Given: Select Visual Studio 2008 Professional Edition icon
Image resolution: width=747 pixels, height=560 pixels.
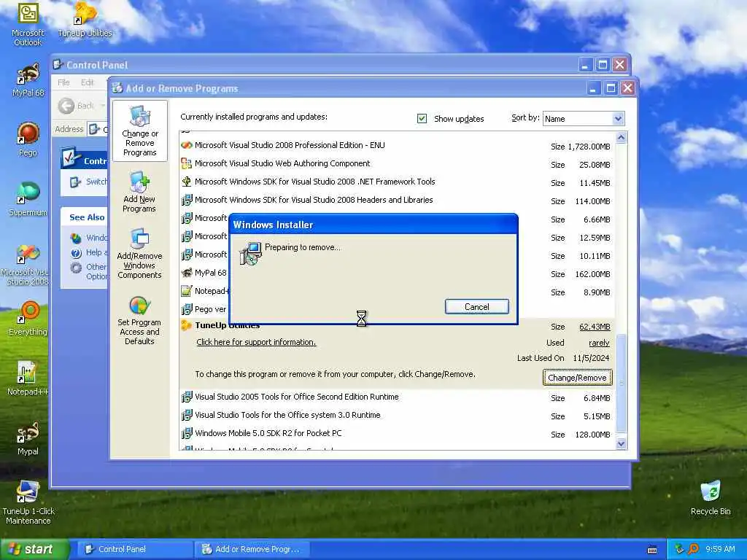Looking at the screenshot, I should pyautogui.click(x=187, y=145).
